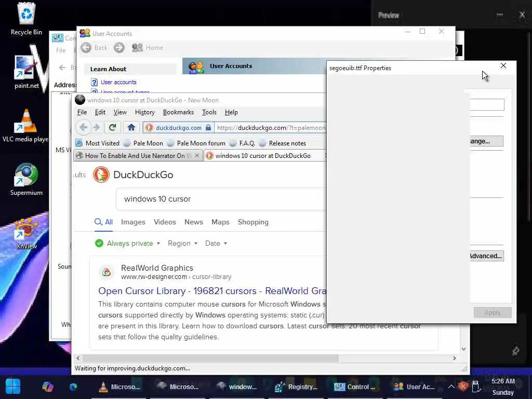Open the Bookmarks menu

coord(178,112)
